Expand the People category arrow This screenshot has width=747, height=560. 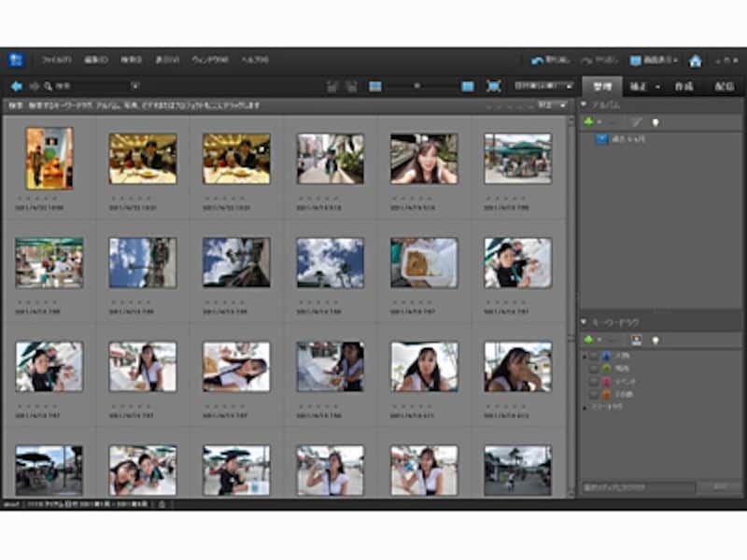coord(585,357)
